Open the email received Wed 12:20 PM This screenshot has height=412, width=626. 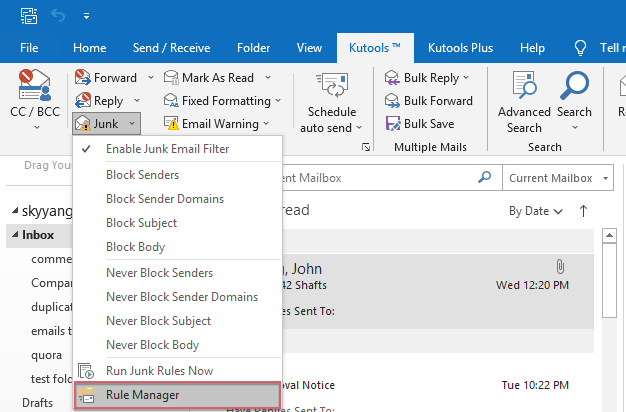pos(438,291)
